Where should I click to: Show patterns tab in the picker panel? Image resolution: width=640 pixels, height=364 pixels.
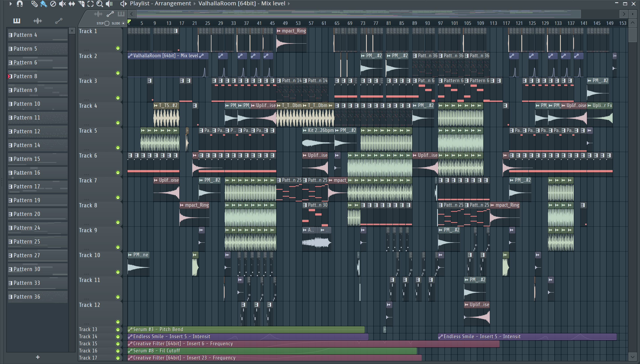17,21
